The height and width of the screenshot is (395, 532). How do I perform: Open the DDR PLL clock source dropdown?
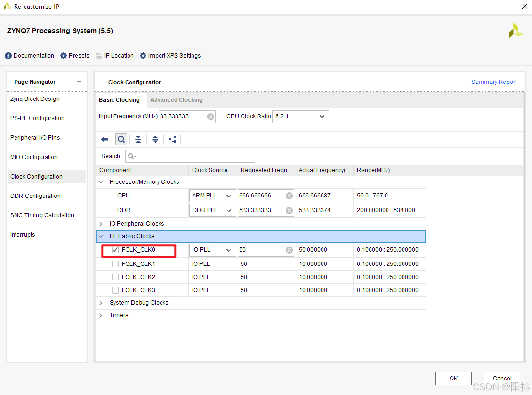(x=212, y=210)
